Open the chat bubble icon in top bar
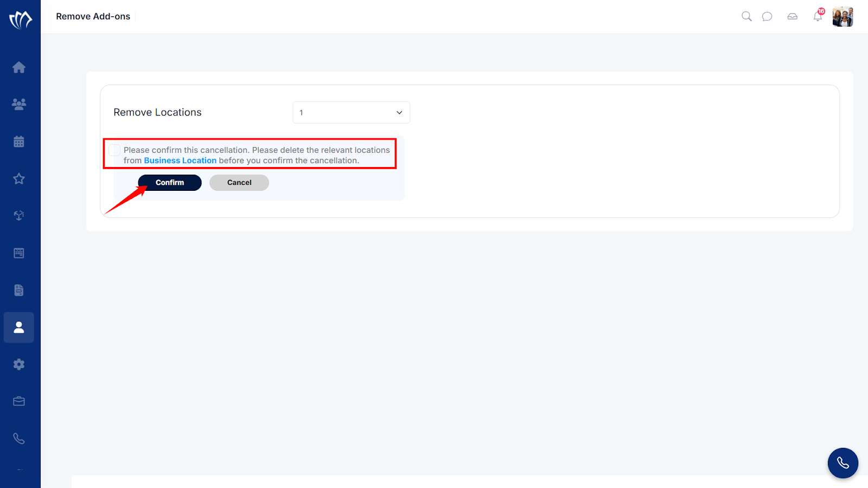This screenshot has width=868, height=488. coord(767,16)
